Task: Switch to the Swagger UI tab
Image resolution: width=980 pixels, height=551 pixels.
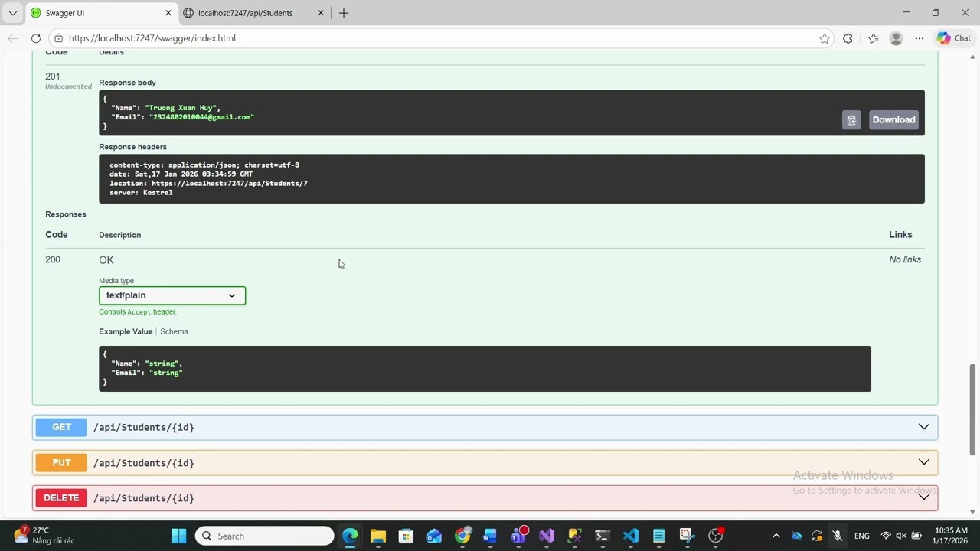Action: (x=100, y=13)
